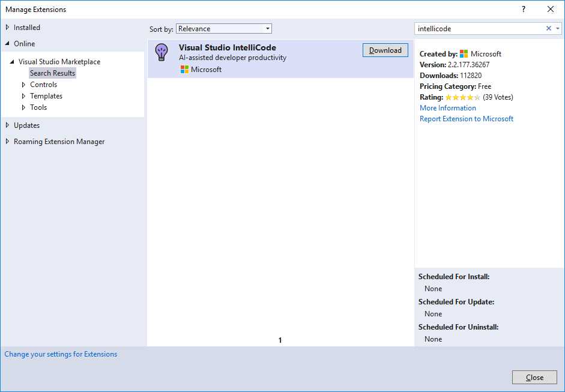Open the search history dropdown arrow

click(x=558, y=28)
